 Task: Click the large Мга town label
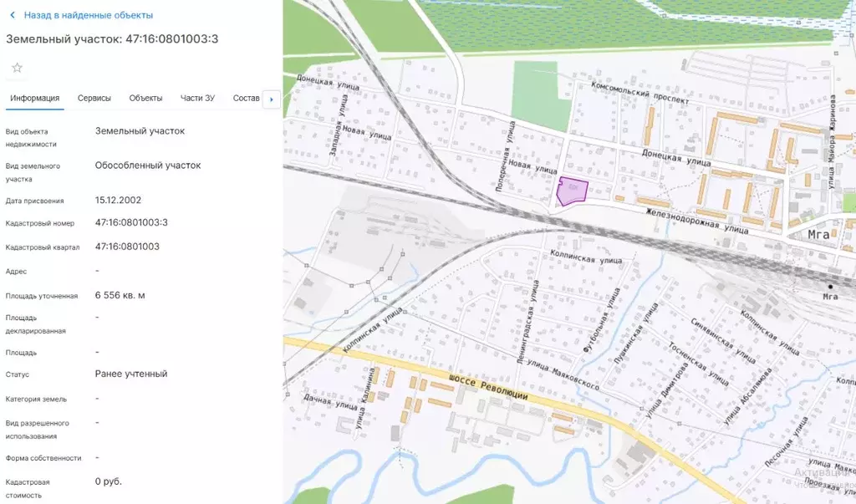pos(818,235)
